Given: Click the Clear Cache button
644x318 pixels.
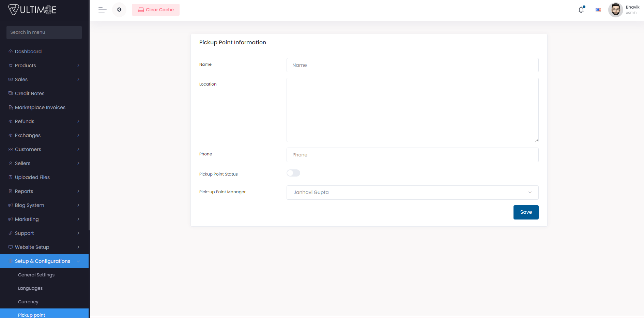Looking at the screenshot, I should coord(156,10).
